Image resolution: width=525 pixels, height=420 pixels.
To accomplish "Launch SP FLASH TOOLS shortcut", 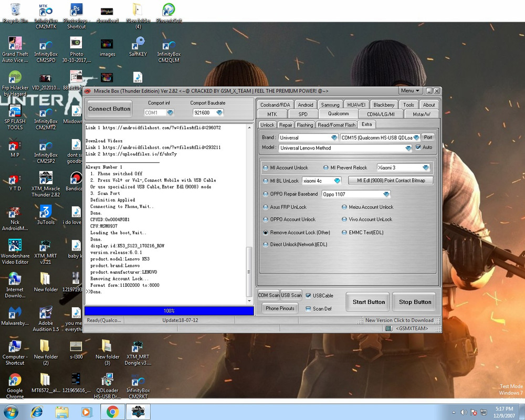I will 15,117.
